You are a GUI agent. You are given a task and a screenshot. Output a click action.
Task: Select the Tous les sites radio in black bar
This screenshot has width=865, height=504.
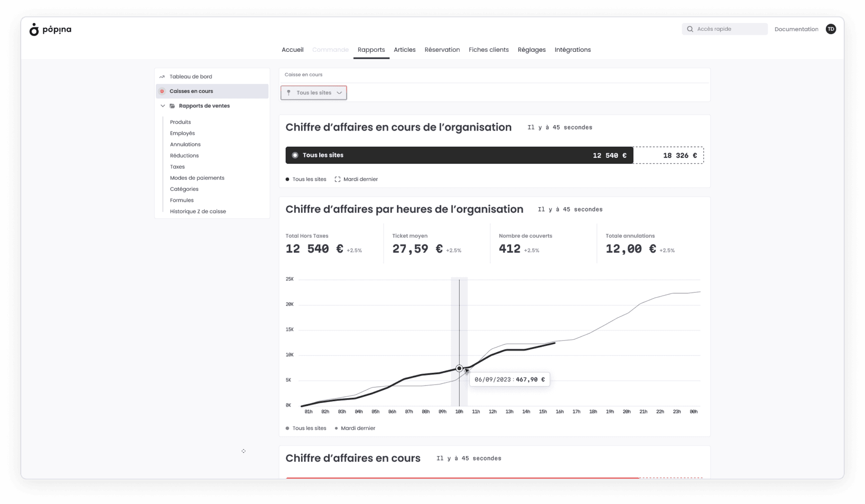click(295, 155)
